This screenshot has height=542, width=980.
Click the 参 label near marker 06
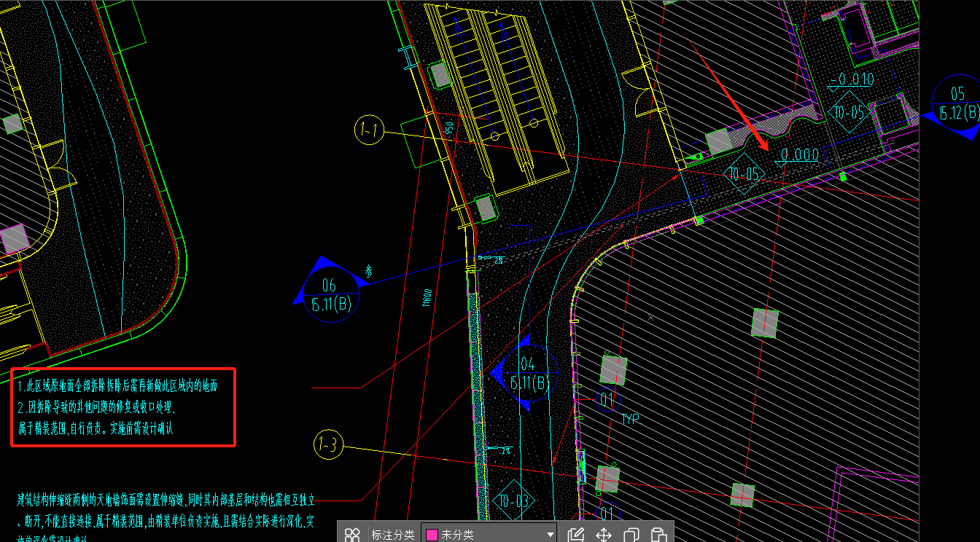point(369,271)
